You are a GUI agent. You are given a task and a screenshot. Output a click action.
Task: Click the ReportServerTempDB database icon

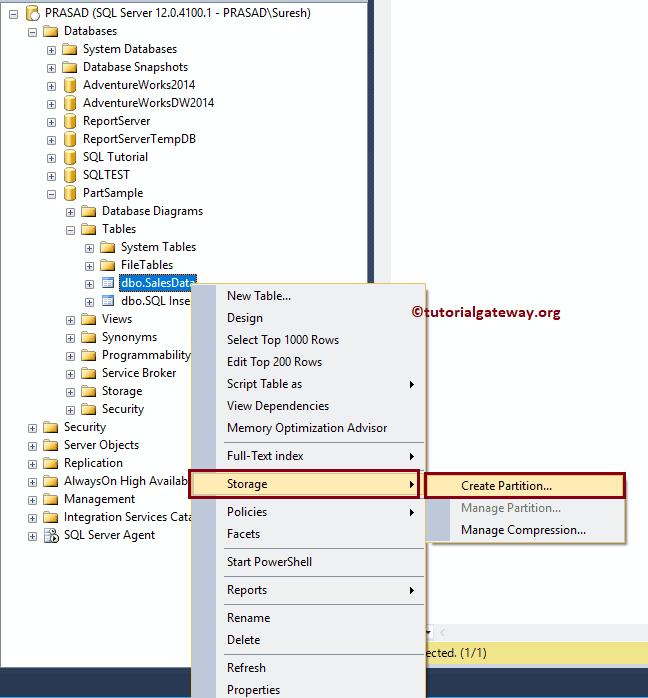coord(70,139)
